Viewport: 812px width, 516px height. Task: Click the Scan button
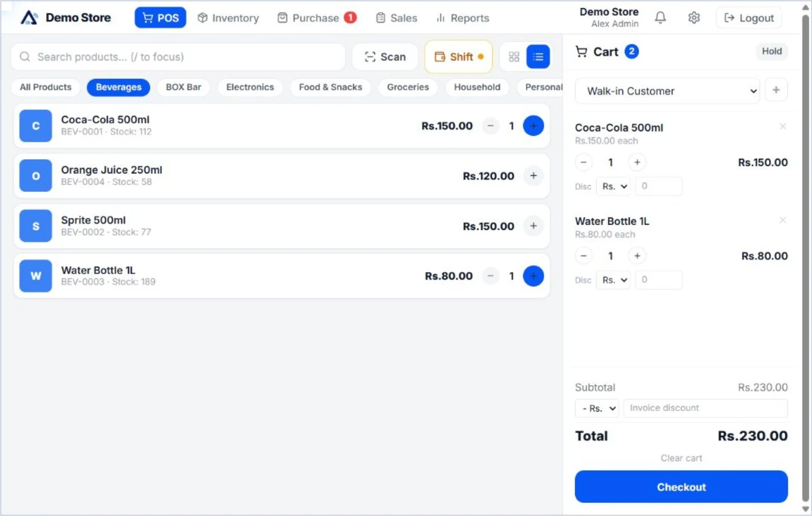[385, 56]
